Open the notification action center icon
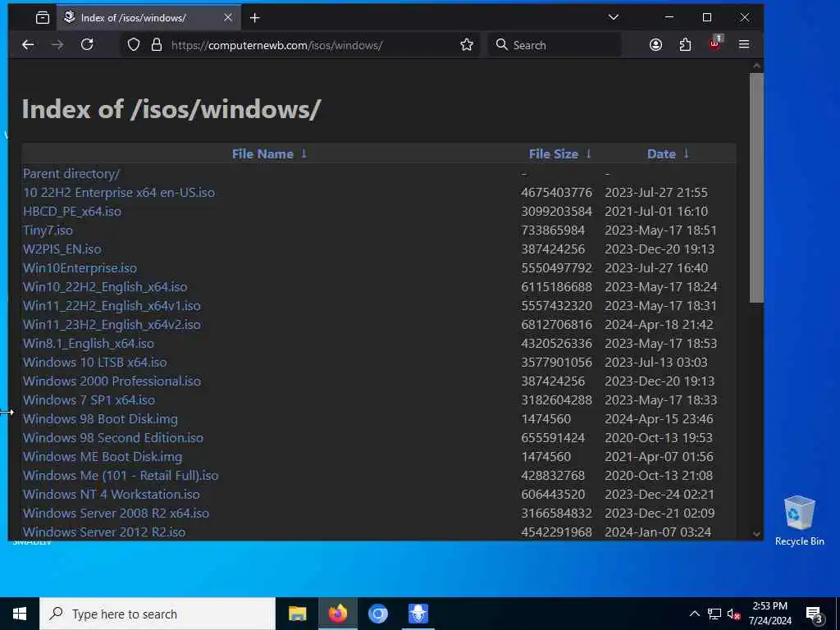The width and height of the screenshot is (840, 630). coord(815,614)
